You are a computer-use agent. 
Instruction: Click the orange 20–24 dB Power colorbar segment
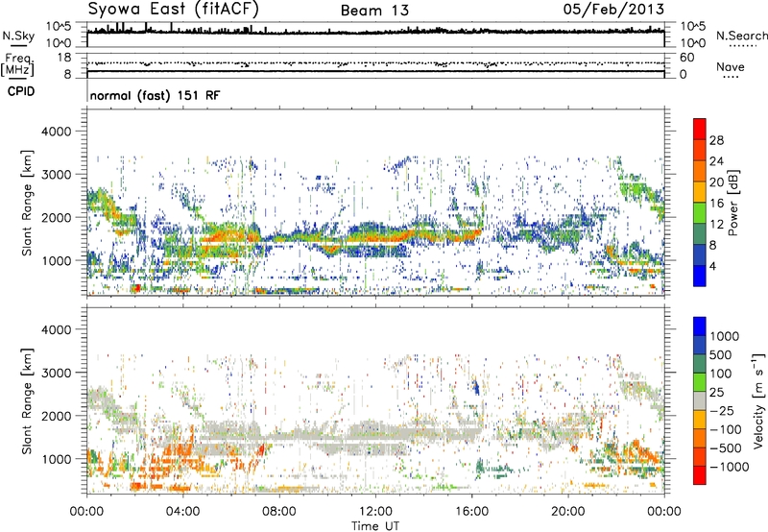[700, 171]
